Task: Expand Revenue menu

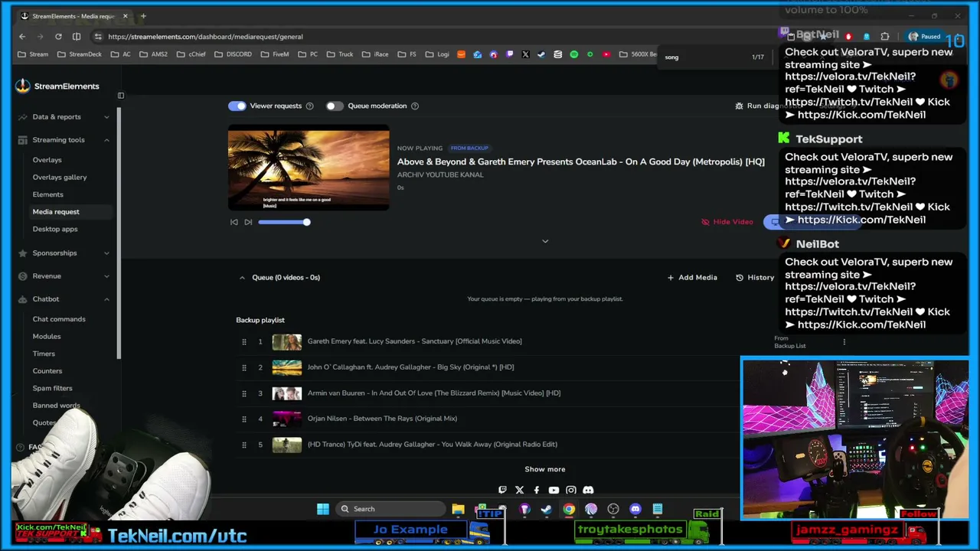Action: pyautogui.click(x=64, y=276)
